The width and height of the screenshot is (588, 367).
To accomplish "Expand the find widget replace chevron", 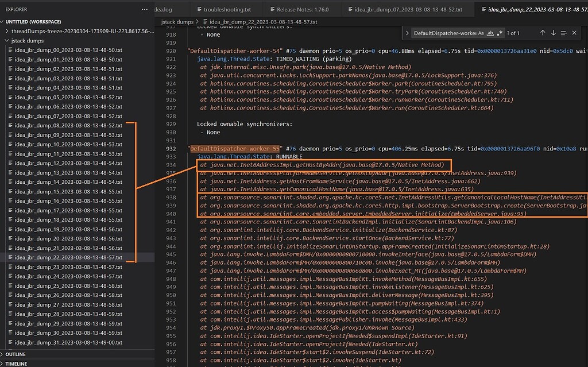I will [407, 33].
